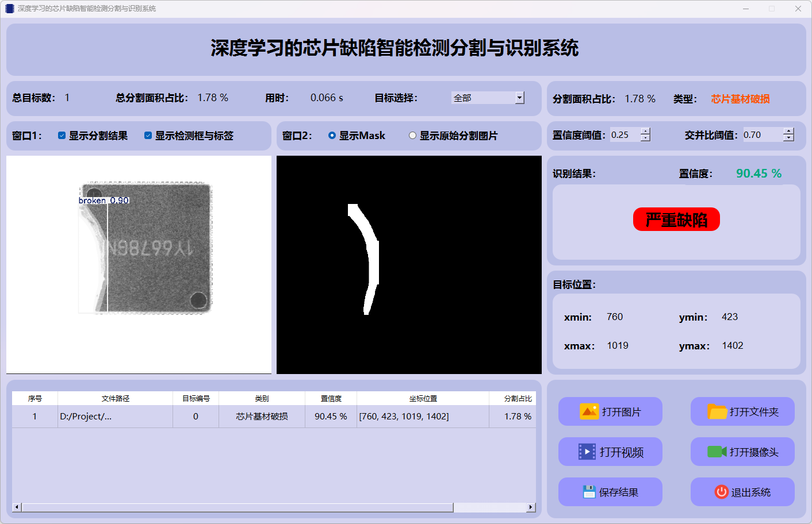Click the right arrow of table scrollbar
The height and width of the screenshot is (524, 812).
531,507
